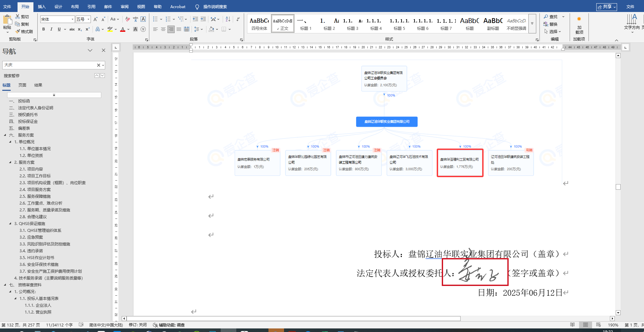Image resolution: width=644 pixels, height=332 pixels.
Task: Click the vertical scrollbar down arrow
Action: [618, 313]
